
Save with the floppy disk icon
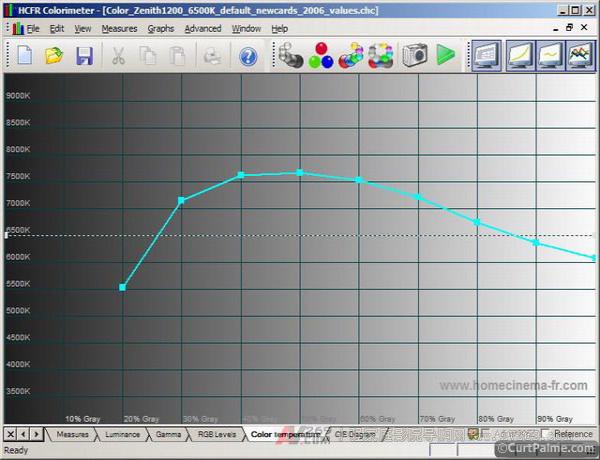(x=85, y=56)
